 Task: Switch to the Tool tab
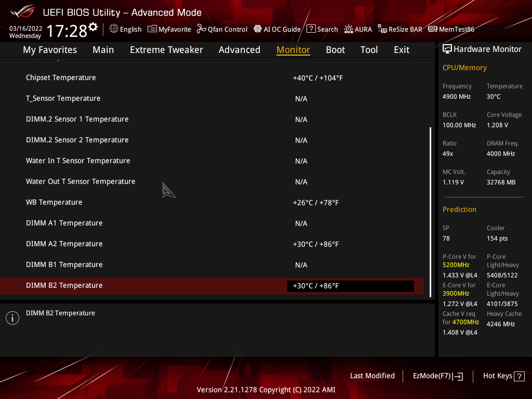369,49
